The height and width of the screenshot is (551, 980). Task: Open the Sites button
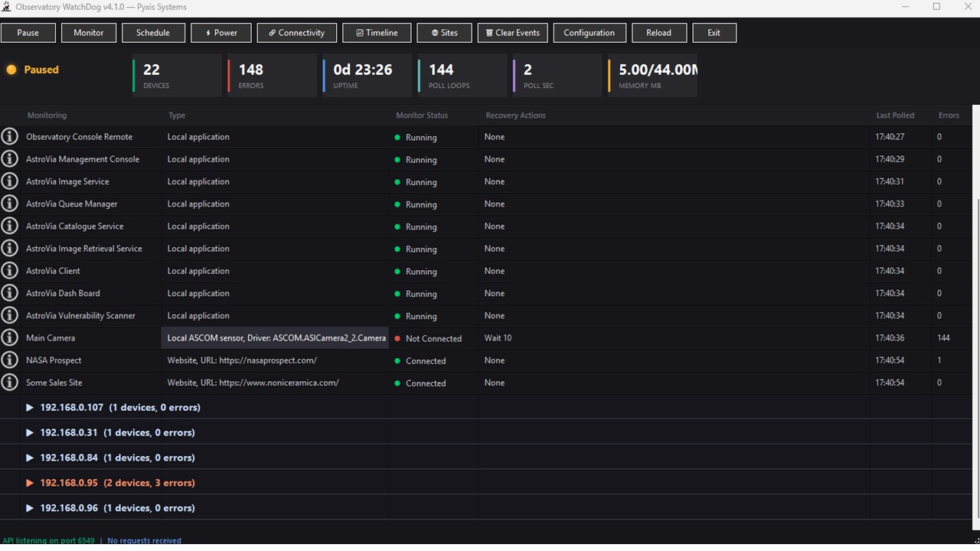[x=444, y=33]
